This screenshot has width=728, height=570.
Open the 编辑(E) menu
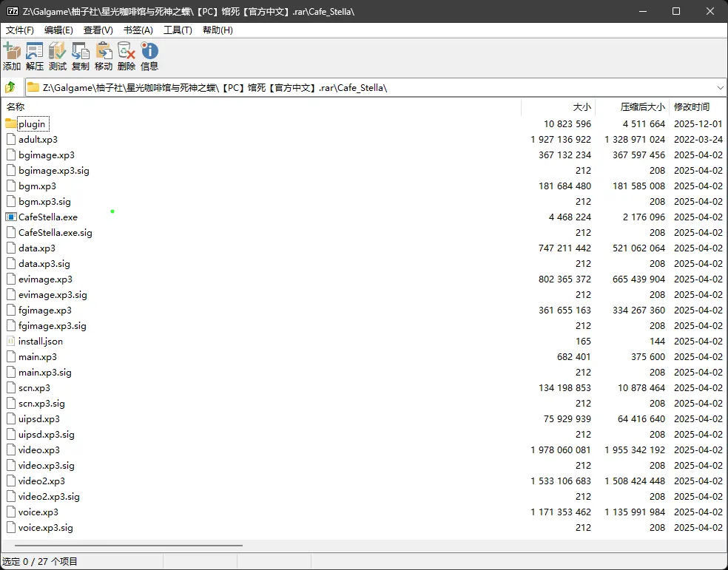58,30
